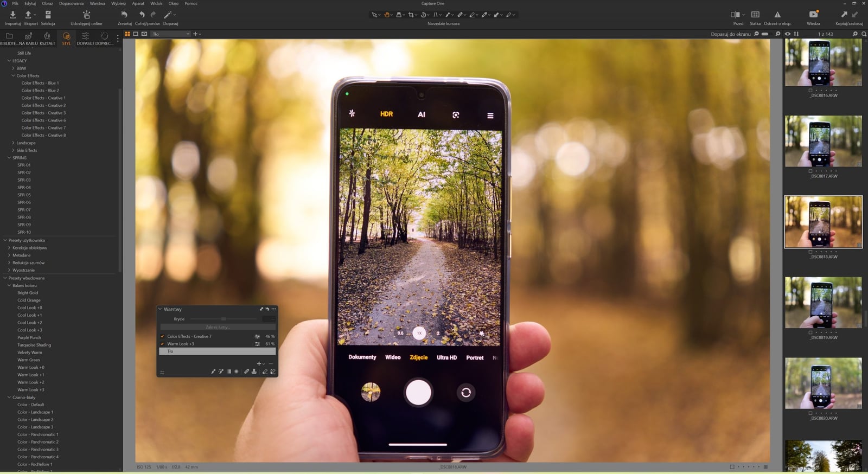Select the clone stamp tool in Warstwy
The width and height of the screenshot is (868, 474).
(254, 371)
